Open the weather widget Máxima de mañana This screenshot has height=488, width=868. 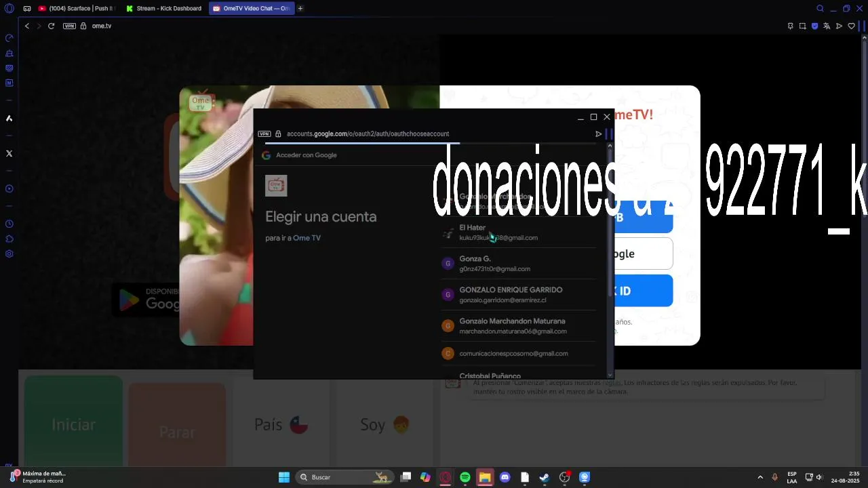pos(37,477)
